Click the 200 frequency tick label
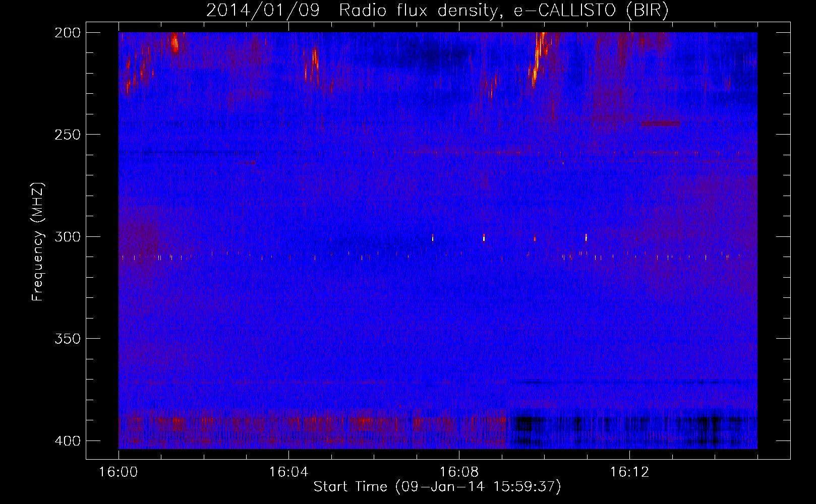The image size is (816, 504). (67, 33)
